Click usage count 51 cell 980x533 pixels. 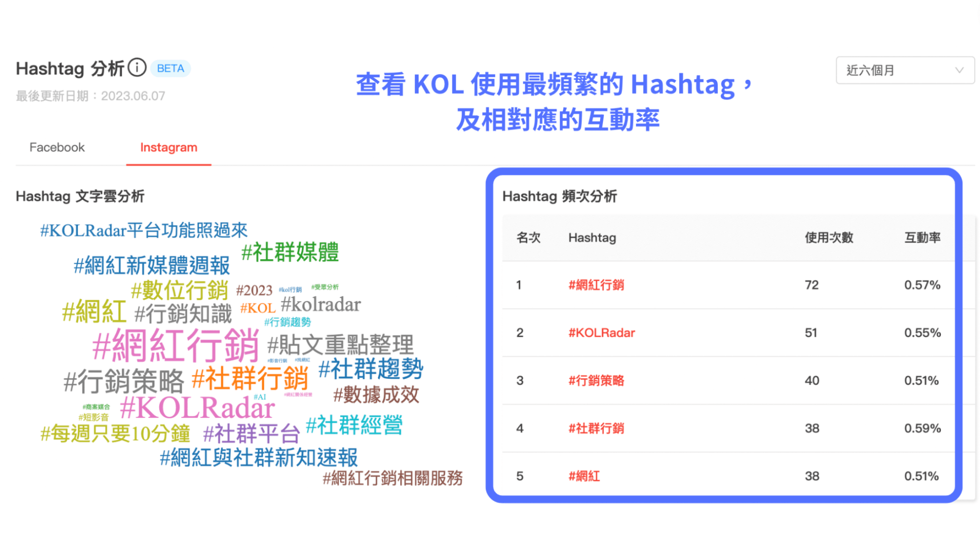pyautogui.click(x=811, y=333)
